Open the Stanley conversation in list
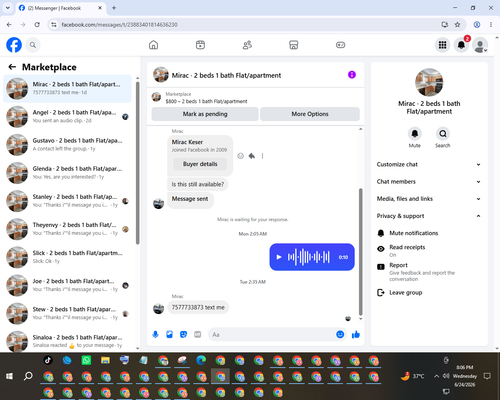Image resolution: width=500 pixels, height=400 pixels. (67, 201)
